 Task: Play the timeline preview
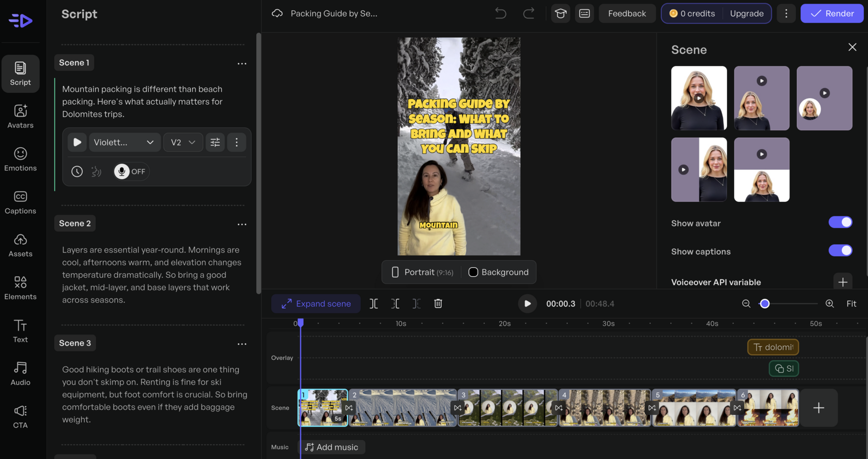(527, 304)
